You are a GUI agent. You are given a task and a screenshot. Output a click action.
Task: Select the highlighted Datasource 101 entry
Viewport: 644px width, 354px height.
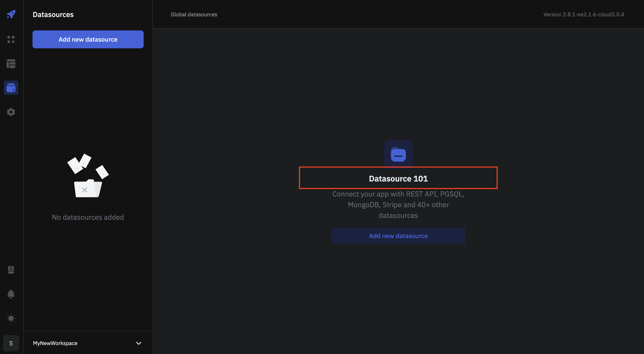pyautogui.click(x=398, y=178)
